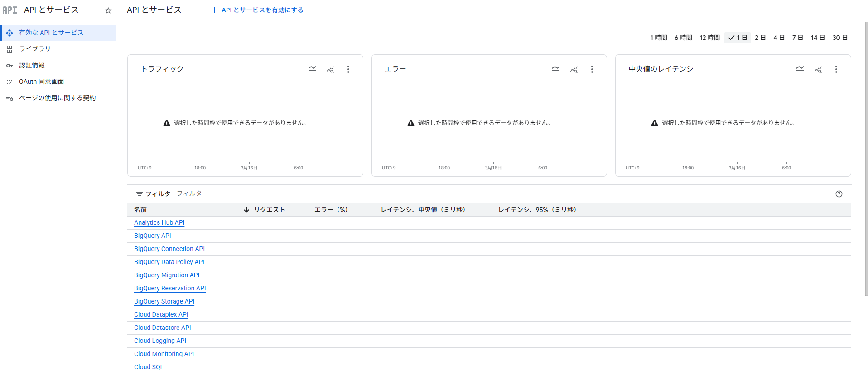Image resolution: width=868 pixels, height=371 pixels.
Task: Open the BigQuery API link
Action: click(x=153, y=236)
